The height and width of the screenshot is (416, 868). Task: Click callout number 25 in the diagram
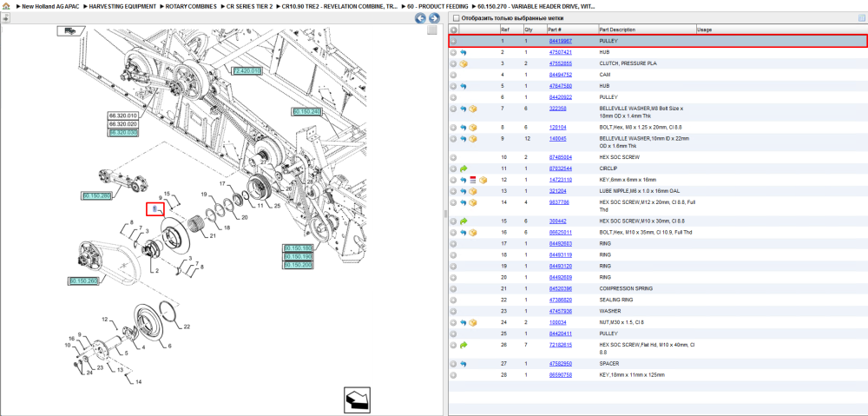[x=276, y=206]
